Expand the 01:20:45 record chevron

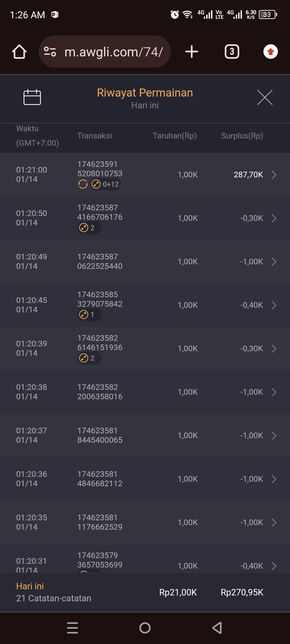pyautogui.click(x=274, y=305)
